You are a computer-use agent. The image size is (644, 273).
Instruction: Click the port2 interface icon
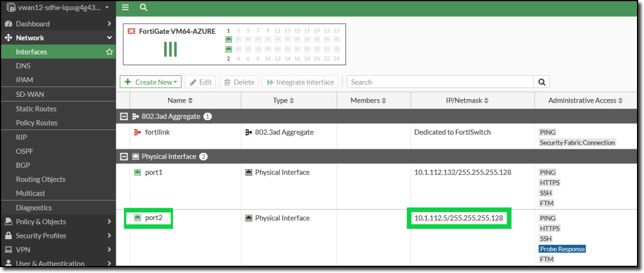pos(137,218)
